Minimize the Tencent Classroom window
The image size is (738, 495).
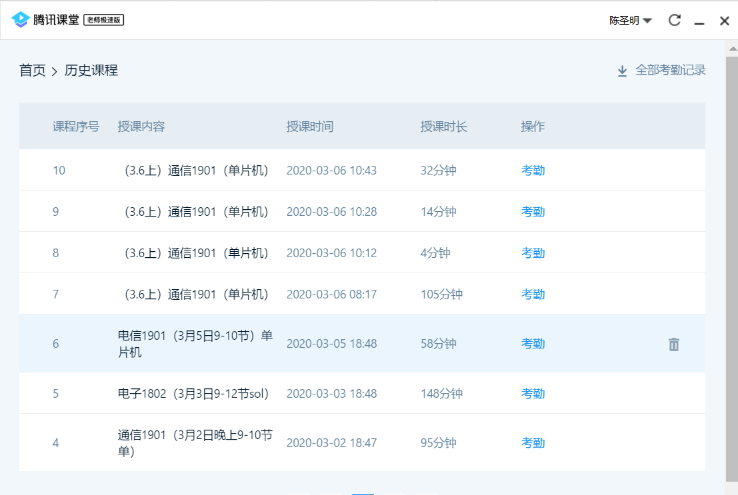coord(700,21)
